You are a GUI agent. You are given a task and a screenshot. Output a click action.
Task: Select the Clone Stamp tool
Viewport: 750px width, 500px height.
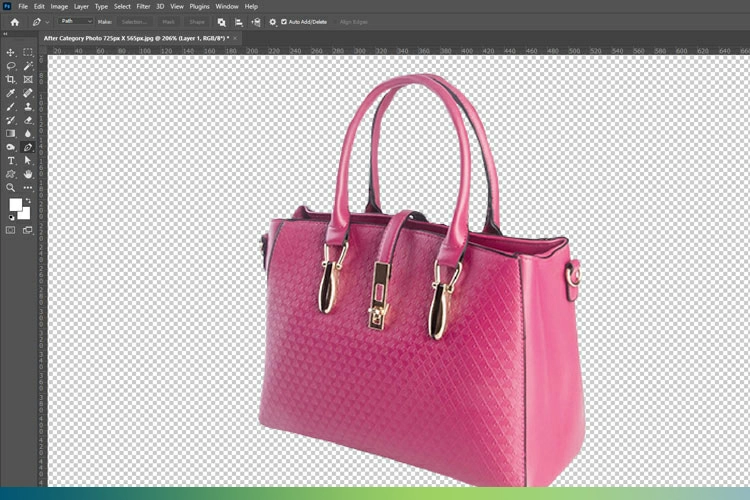click(28, 106)
